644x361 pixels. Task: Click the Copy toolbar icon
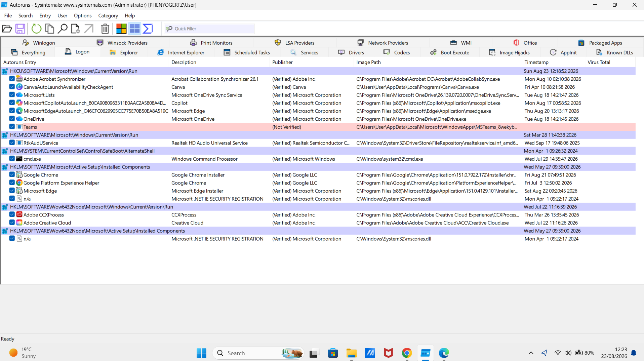49,29
